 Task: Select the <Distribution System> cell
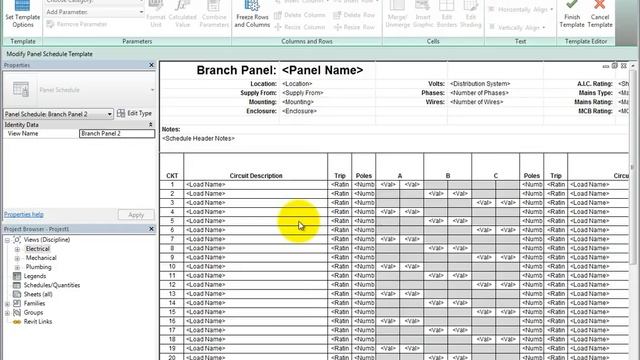tap(480, 84)
